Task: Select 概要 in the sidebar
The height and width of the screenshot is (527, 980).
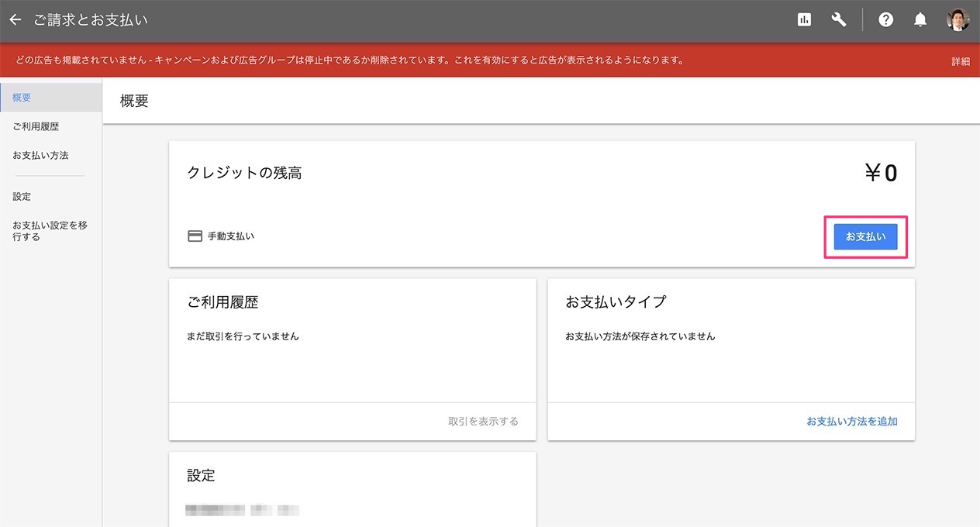Action: point(51,98)
